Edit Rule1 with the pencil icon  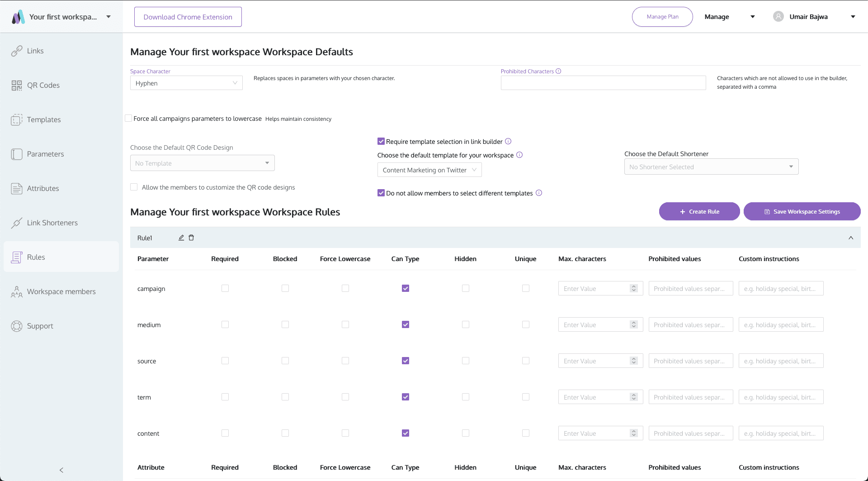pyautogui.click(x=181, y=238)
